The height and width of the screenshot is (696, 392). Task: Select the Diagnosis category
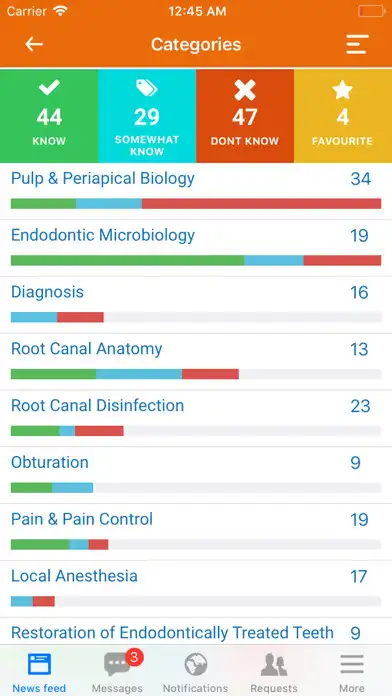point(196,304)
